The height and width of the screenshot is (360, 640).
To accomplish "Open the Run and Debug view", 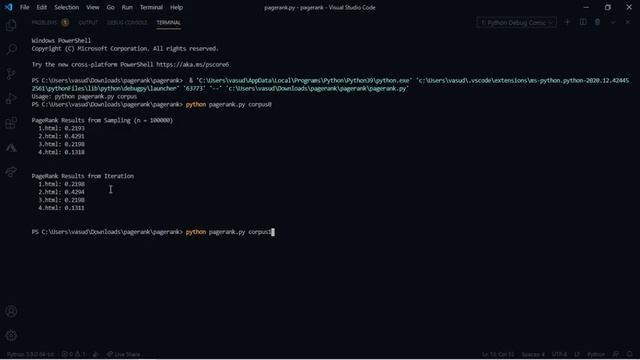I will click(x=11, y=98).
